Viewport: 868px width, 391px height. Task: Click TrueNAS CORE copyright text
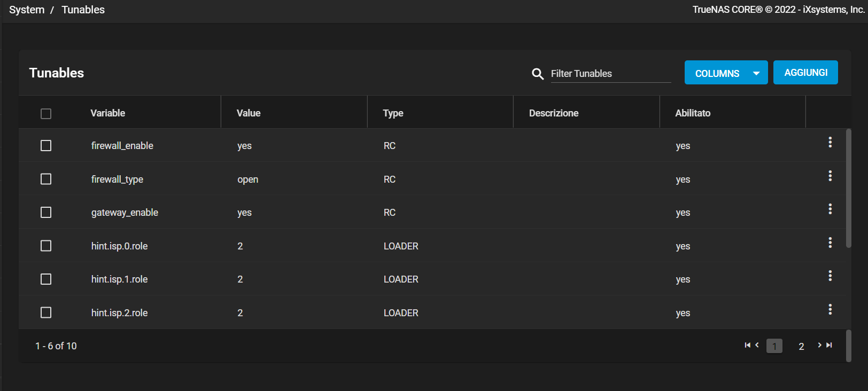[778, 10]
